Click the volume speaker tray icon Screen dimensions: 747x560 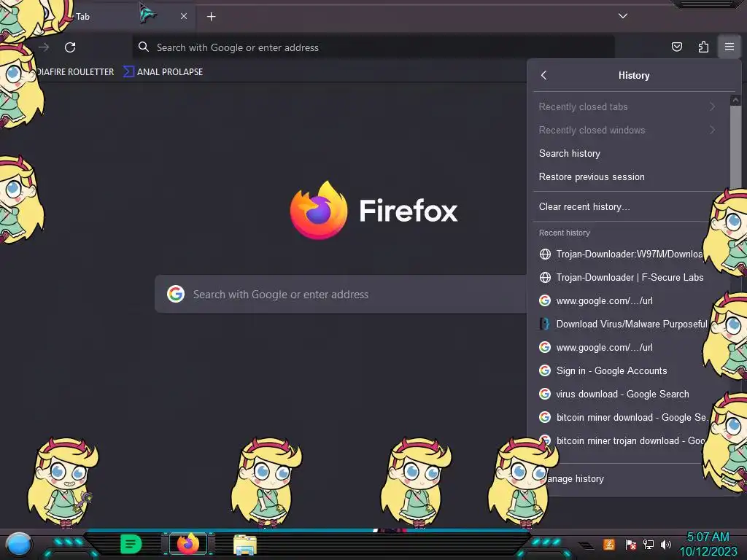pyautogui.click(x=666, y=544)
